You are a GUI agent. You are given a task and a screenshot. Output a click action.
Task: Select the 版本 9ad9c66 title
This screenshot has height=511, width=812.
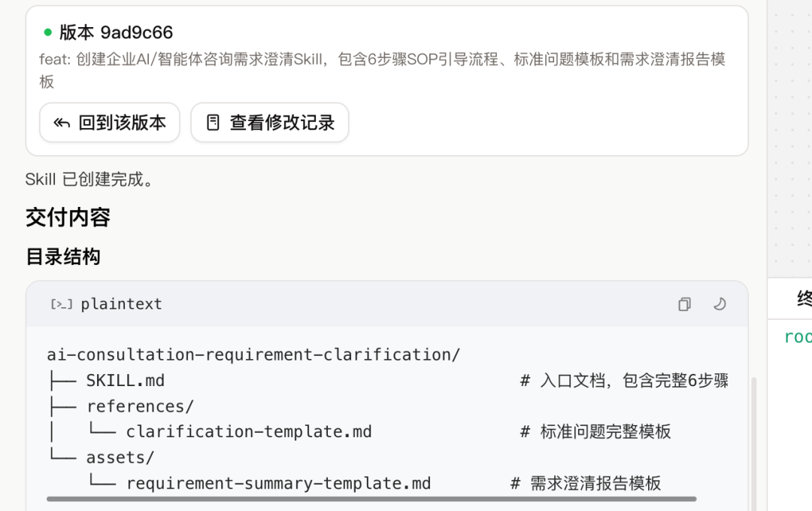116,32
